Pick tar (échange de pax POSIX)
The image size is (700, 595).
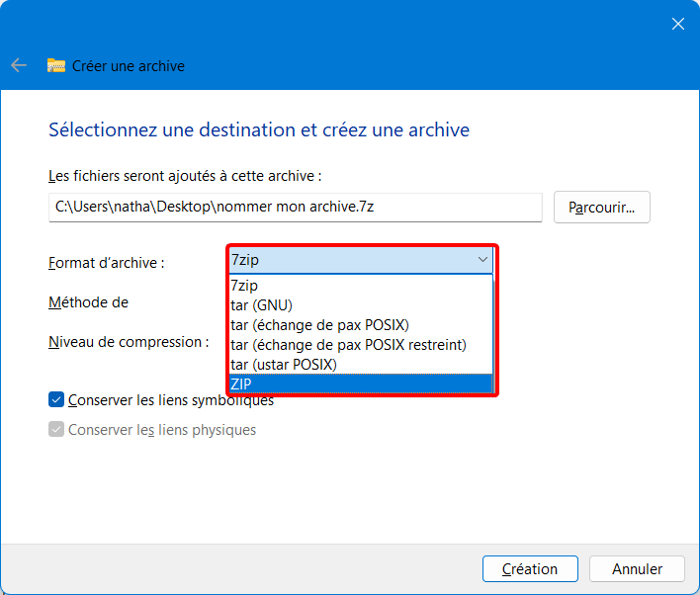(x=361, y=325)
